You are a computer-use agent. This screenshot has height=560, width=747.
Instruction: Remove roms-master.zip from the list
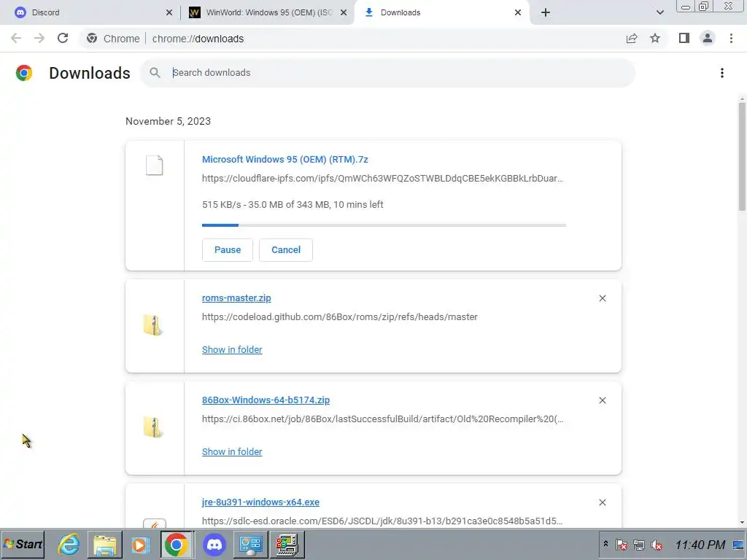coord(603,298)
